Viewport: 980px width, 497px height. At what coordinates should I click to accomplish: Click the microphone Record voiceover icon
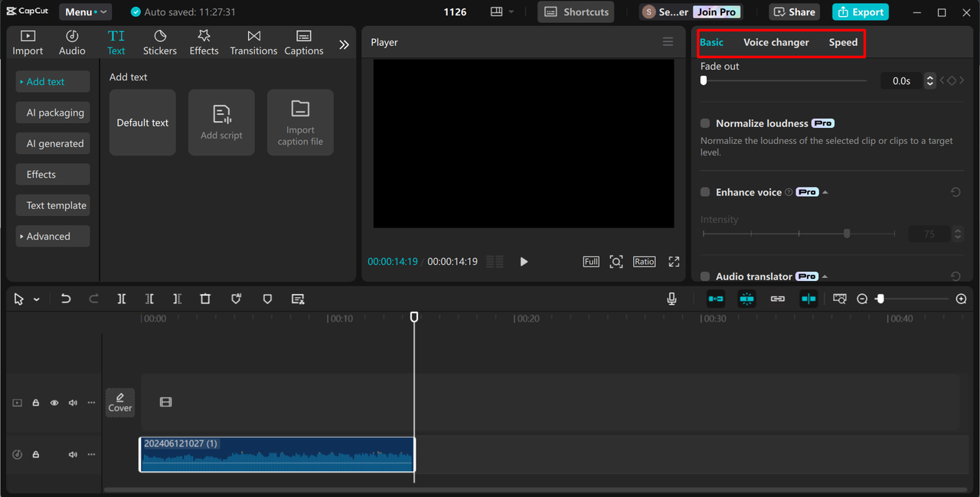pyautogui.click(x=671, y=299)
